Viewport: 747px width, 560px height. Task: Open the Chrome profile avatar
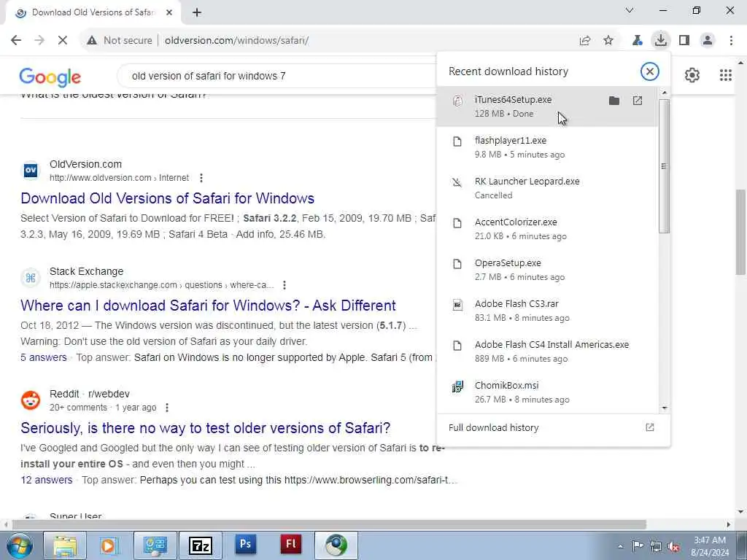tap(708, 41)
